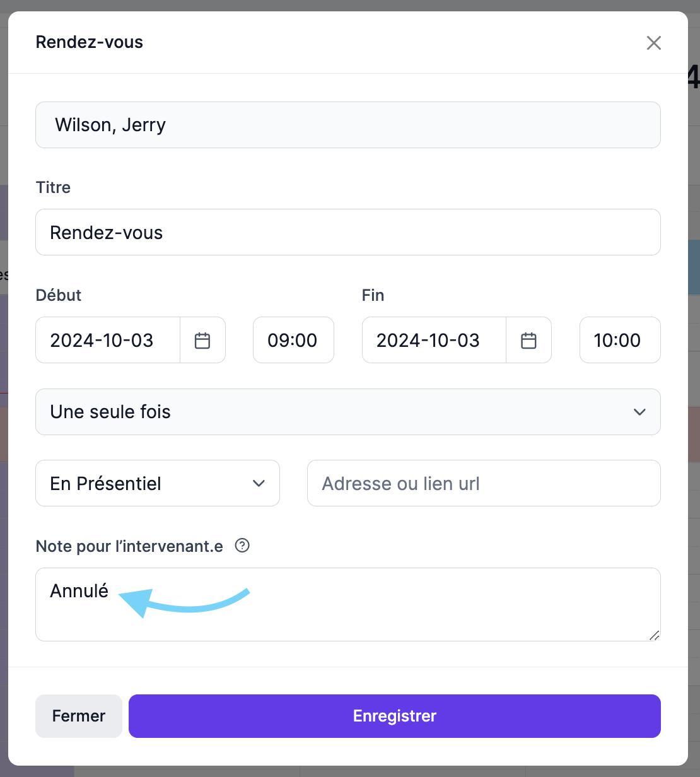Viewport: 700px width, 777px height.
Task: Open the En Présentiel location type dropdown
Action: pos(158,483)
